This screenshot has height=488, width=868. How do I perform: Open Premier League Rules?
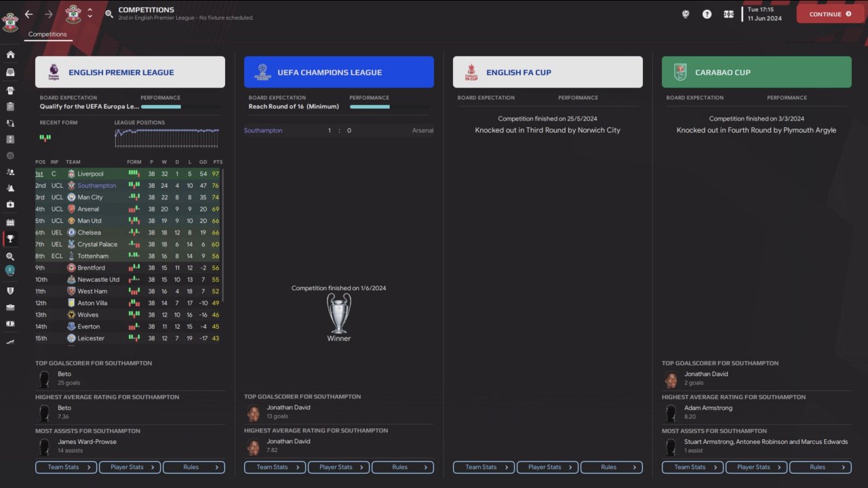click(194, 467)
